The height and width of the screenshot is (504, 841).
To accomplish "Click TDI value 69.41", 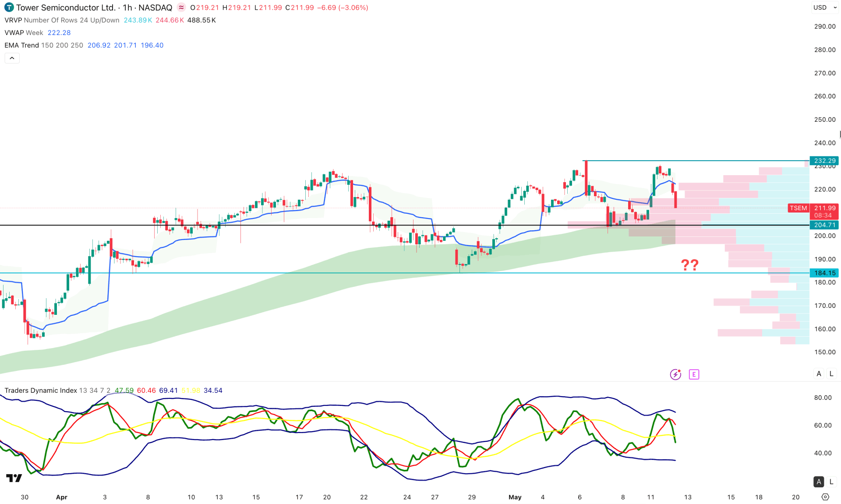I will (x=169, y=391).
